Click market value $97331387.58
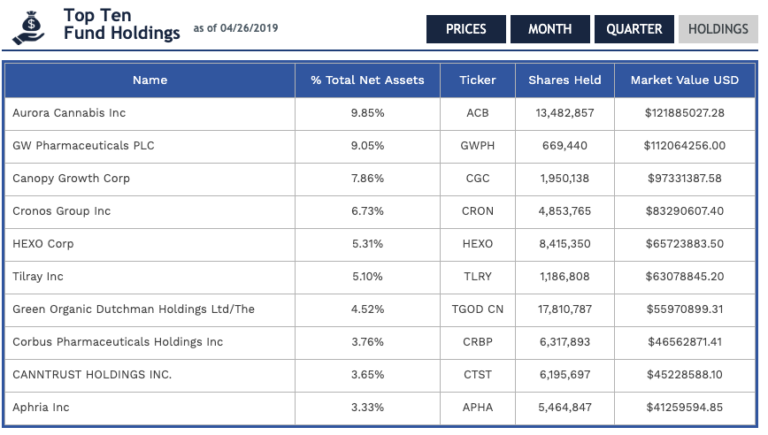The height and width of the screenshot is (435, 768). (x=685, y=179)
